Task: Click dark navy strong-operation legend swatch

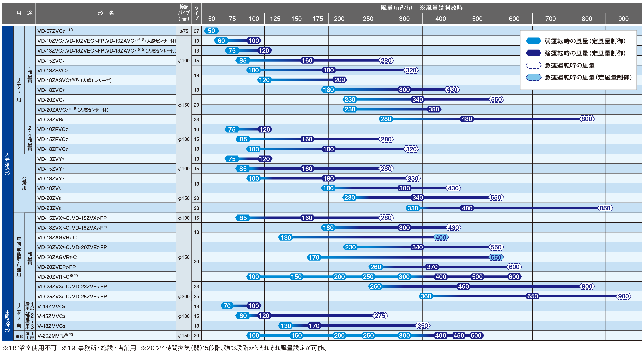Action: 533,53
